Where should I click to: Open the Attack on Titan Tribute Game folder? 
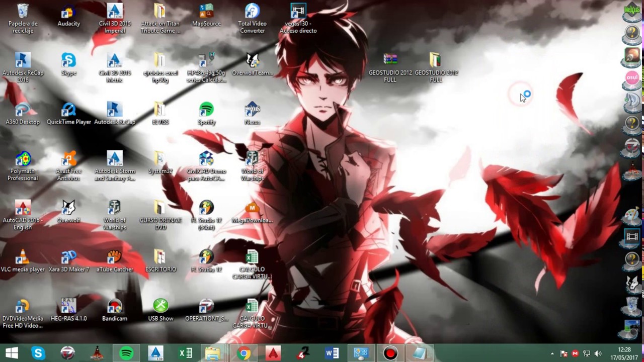pyautogui.click(x=160, y=19)
